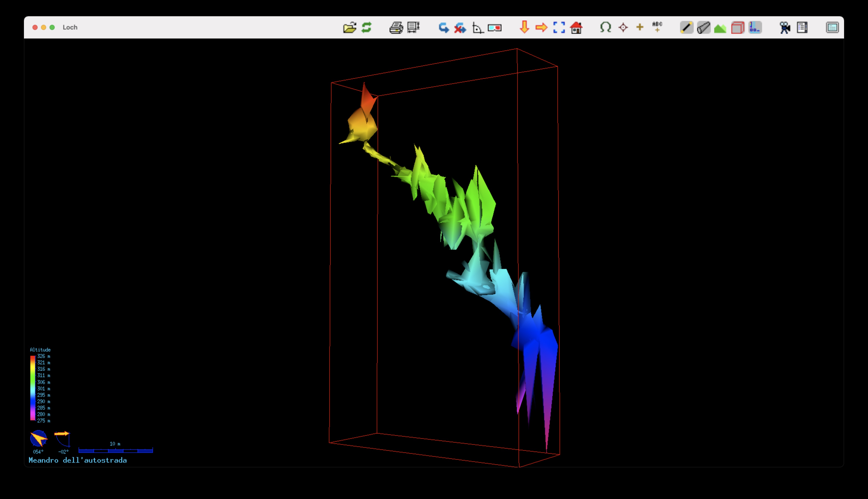
Task: Click the 'Altitude' legend title
Action: click(x=40, y=350)
